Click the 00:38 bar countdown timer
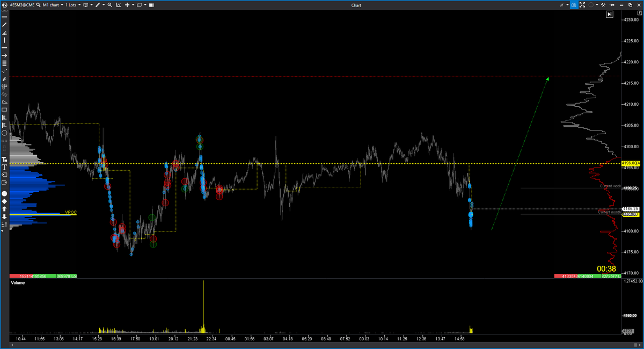This screenshot has height=349, width=644. click(606, 268)
